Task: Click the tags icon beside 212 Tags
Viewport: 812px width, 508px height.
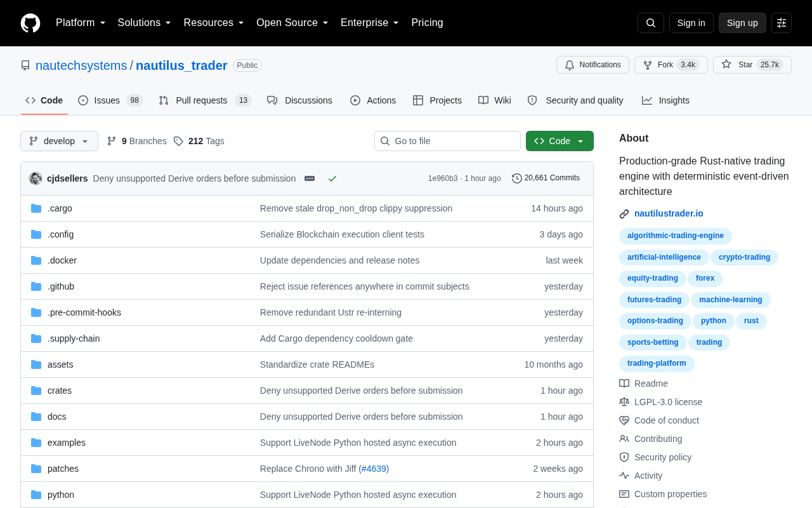Action: 178,141
